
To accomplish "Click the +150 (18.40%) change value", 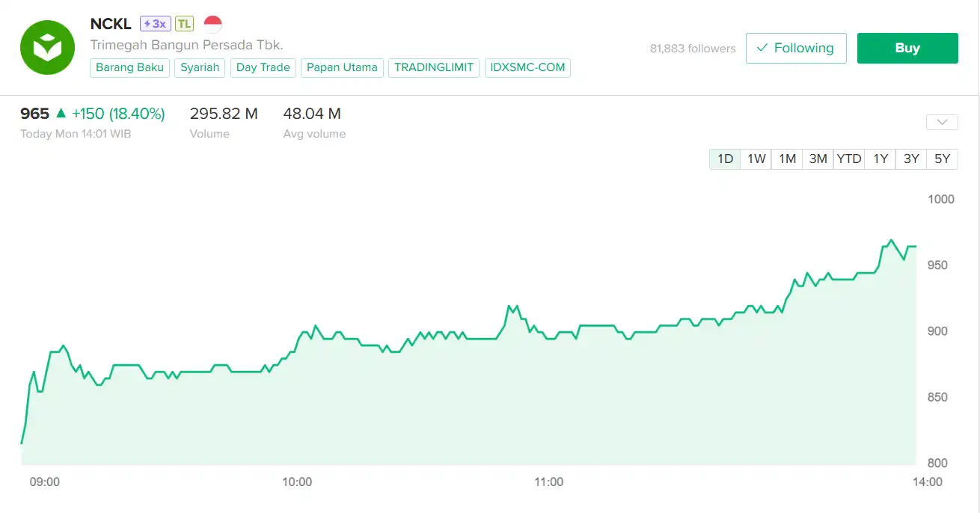I will pyautogui.click(x=118, y=114).
